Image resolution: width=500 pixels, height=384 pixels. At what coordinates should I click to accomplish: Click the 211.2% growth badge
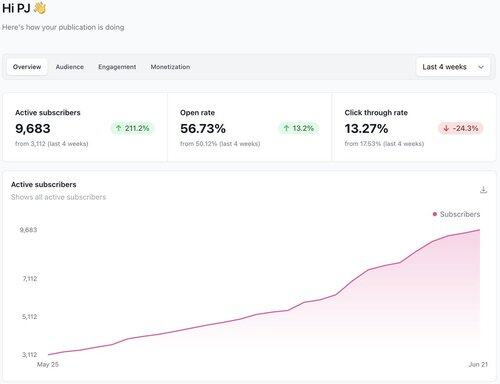point(132,128)
